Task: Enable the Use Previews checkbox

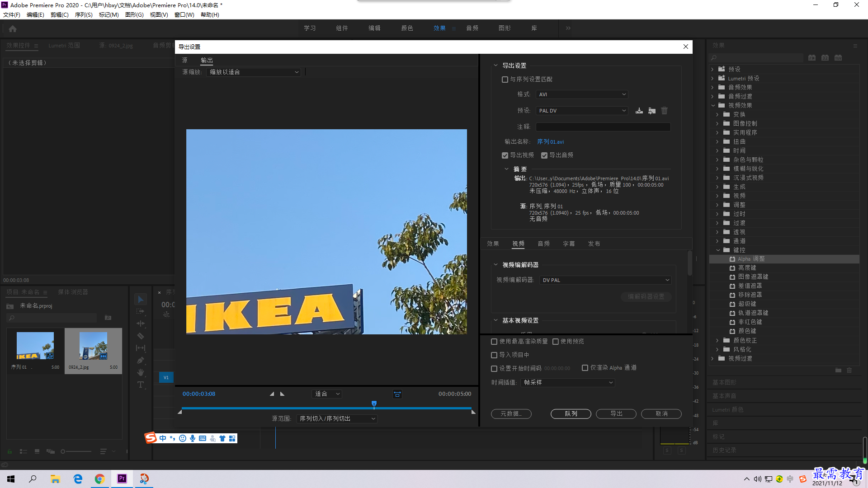Action: [x=556, y=342]
